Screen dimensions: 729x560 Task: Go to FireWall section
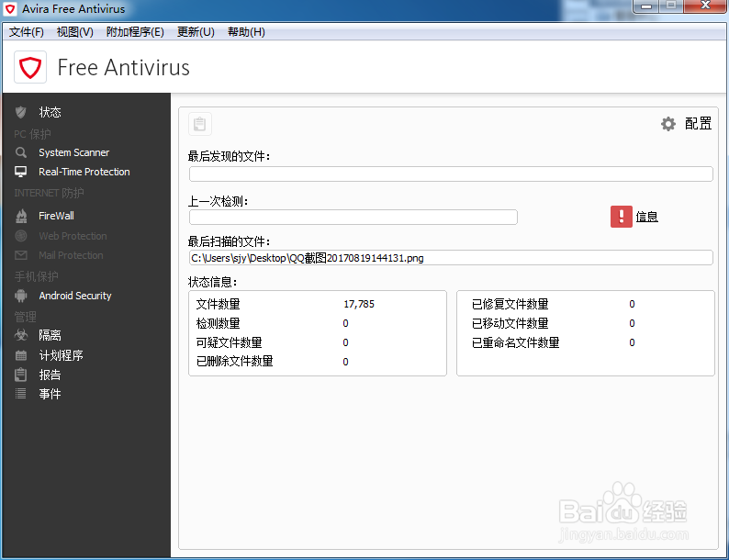tap(56, 216)
